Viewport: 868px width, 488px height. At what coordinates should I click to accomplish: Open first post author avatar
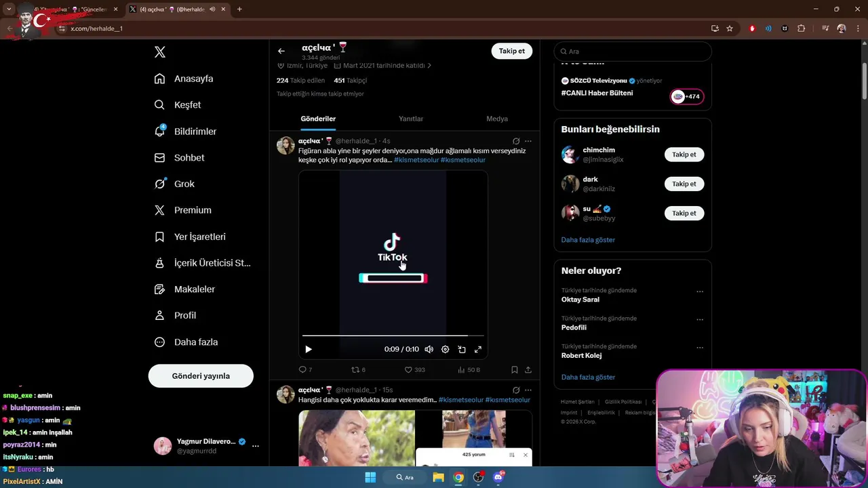tap(285, 145)
